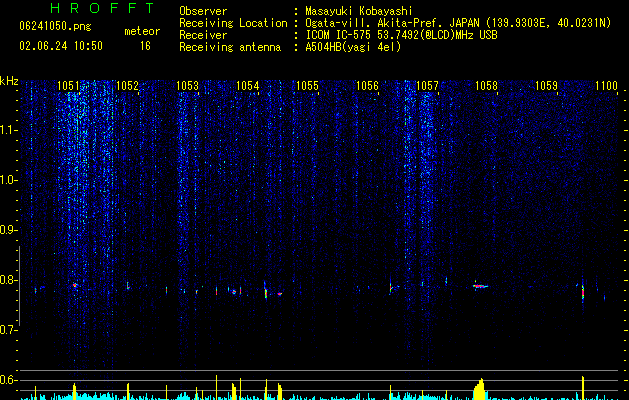Viewport: 629px width, 400px height.
Task: Click the 1057 time marker
Action: (x=427, y=86)
